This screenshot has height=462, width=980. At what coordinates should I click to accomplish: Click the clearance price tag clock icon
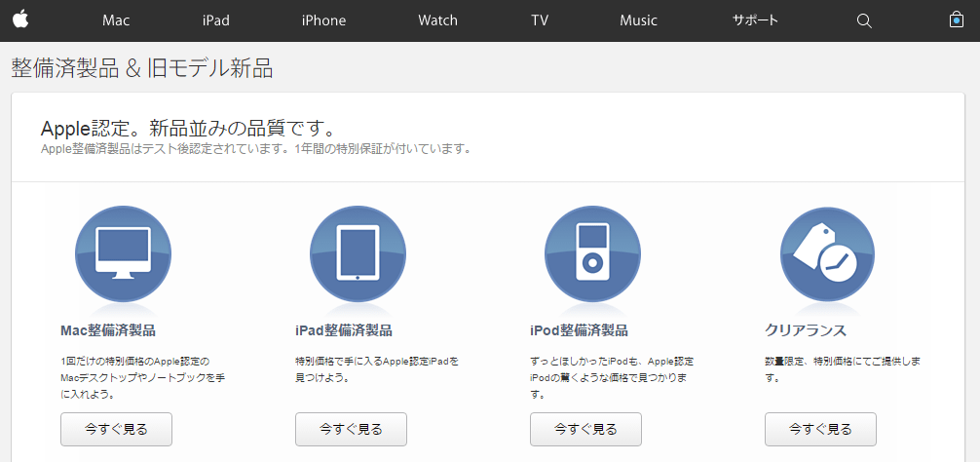(x=827, y=253)
